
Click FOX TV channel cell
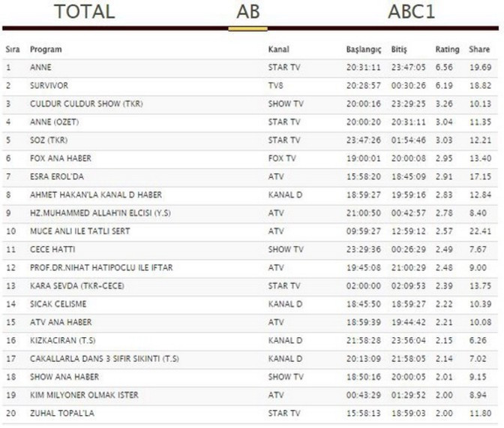282,158
